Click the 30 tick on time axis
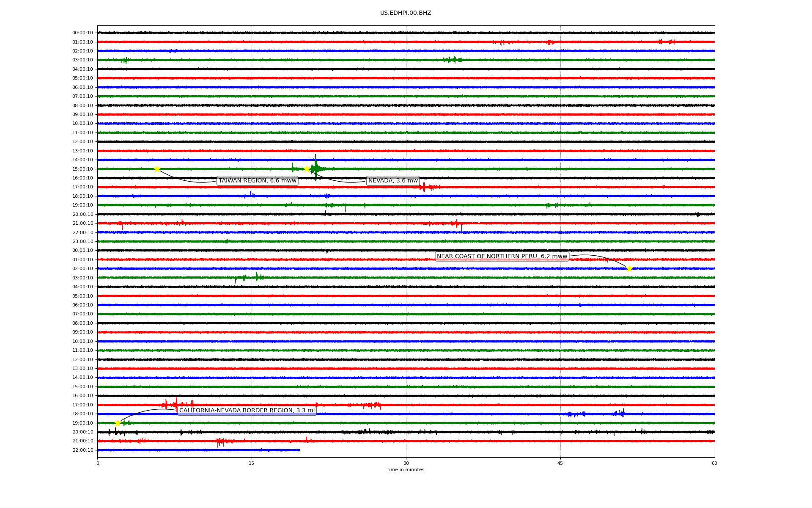Image resolution: width=812 pixels, height=508 pixels. click(406, 463)
